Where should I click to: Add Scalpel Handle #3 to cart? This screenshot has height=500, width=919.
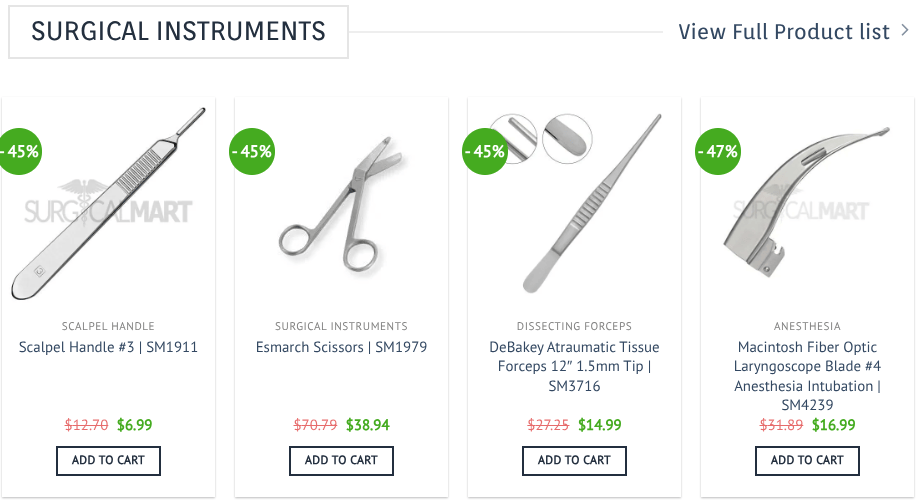coord(108,460)
